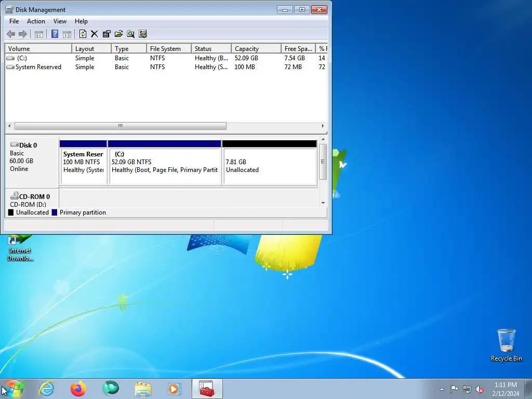Click the 100 MB capacity cell in the volume list
The image size is (532, 399).
pos(245,67)
